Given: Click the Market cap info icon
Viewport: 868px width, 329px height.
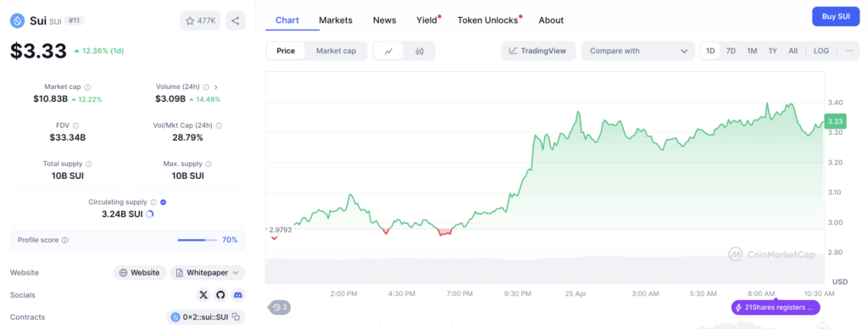Looking at the screenshot, I should pos(87,87).
